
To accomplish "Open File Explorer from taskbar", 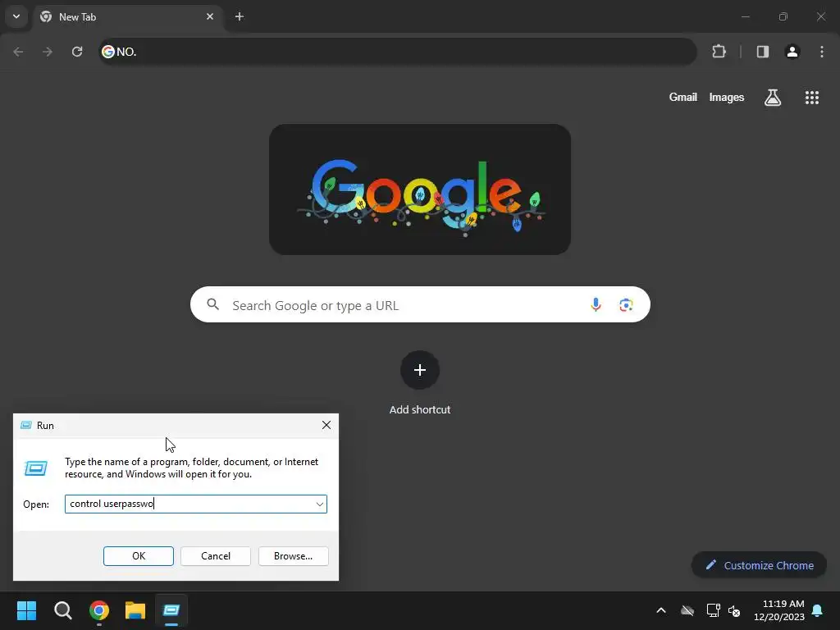I will [x=135, y=610].
